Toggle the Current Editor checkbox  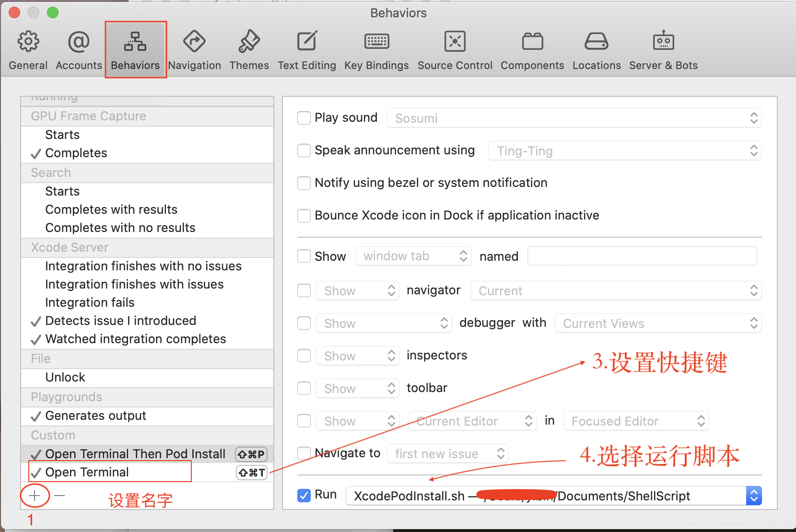(304, 421)
